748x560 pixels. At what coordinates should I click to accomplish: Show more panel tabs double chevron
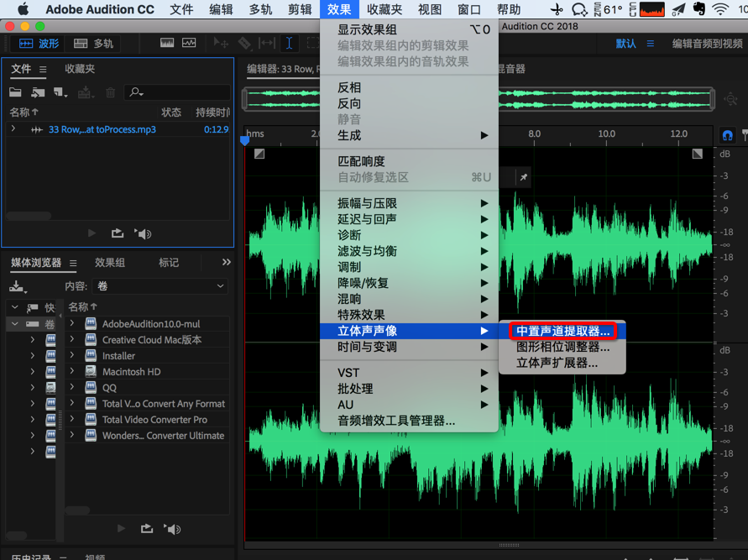coord(226,262)
